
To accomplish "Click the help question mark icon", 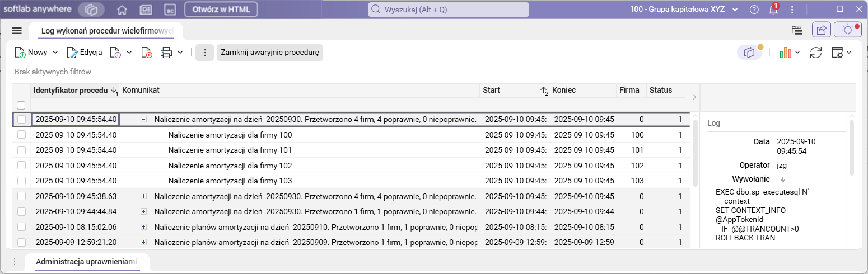I will tap(754, 10).
